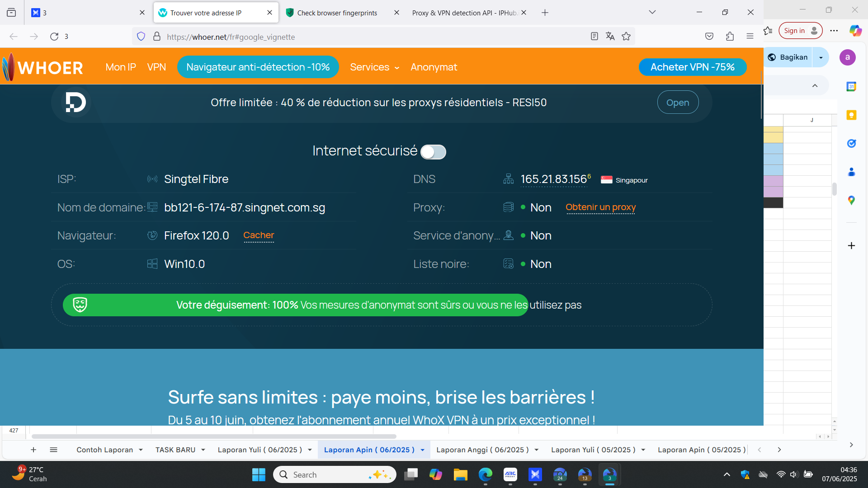Image resolution: width=868 pixels, height=488 pixels.
Task: Open TASK BARU sheet tab dropdown arrow
Action: pos(203,450)
